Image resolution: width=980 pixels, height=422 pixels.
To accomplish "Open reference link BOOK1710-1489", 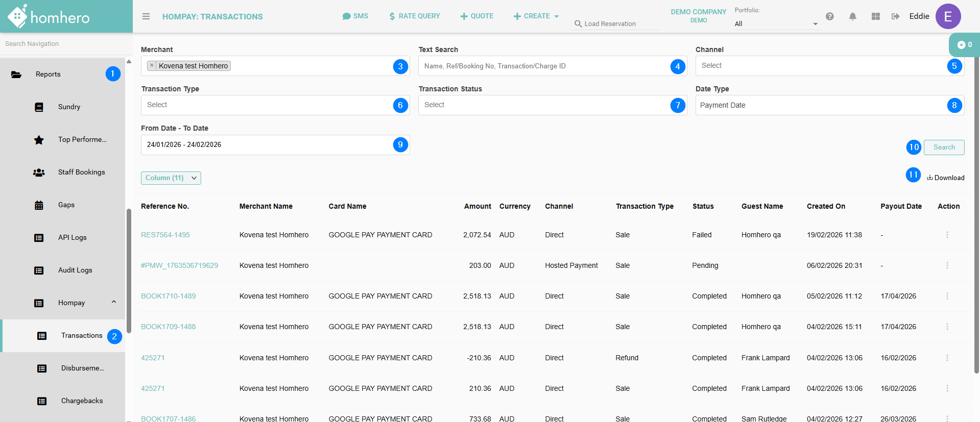I will pyautogui.click(x=168, y=296).
